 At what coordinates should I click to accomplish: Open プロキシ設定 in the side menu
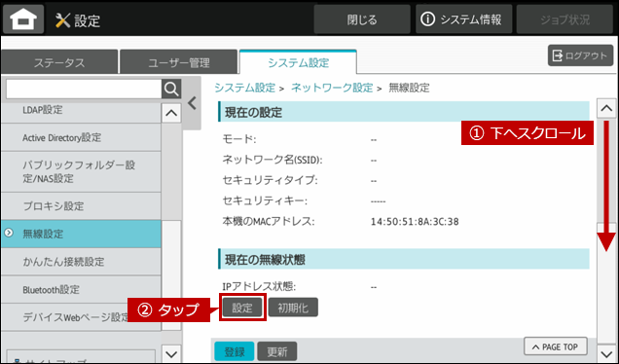(x=81, y=206)
